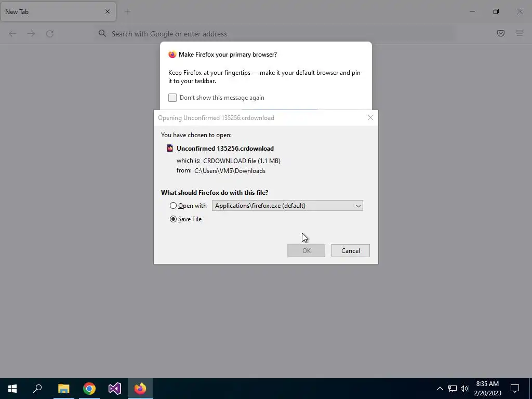This screenshot has height=399, width=532.
Task: Tick Don't show this message again checkbox
Action: (x=172, y=98)
